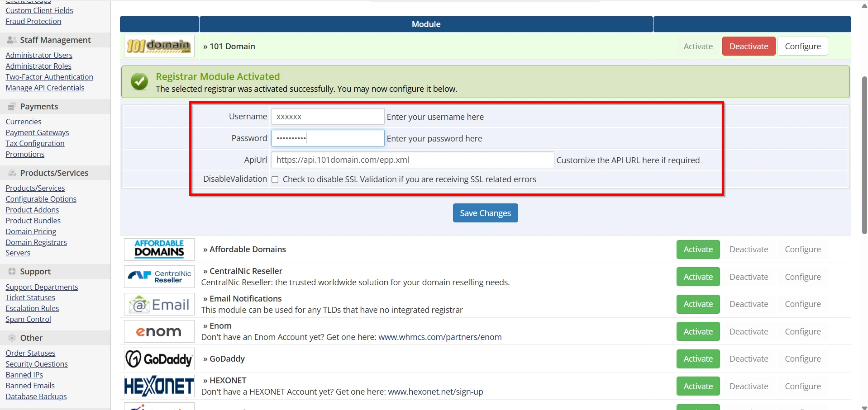Click the Products/Services section icon
Screen dimensions: 868x410
(x=12, y=173)
